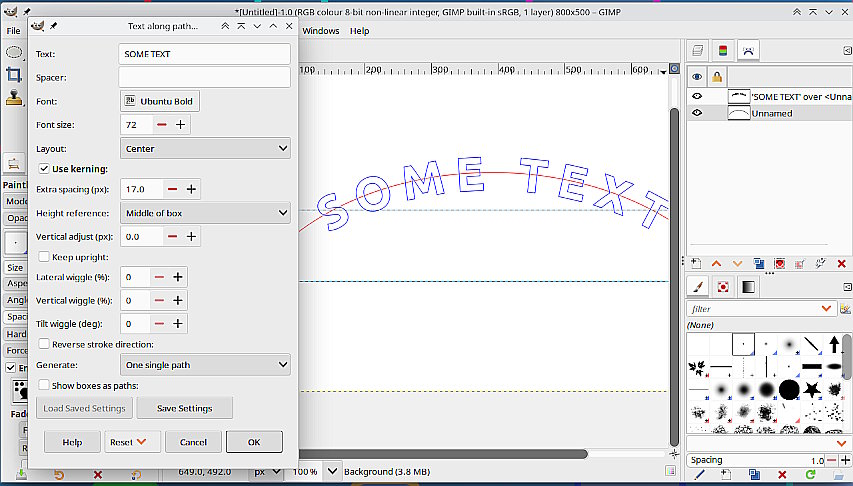Select the star brush

(x=812, y=390)
